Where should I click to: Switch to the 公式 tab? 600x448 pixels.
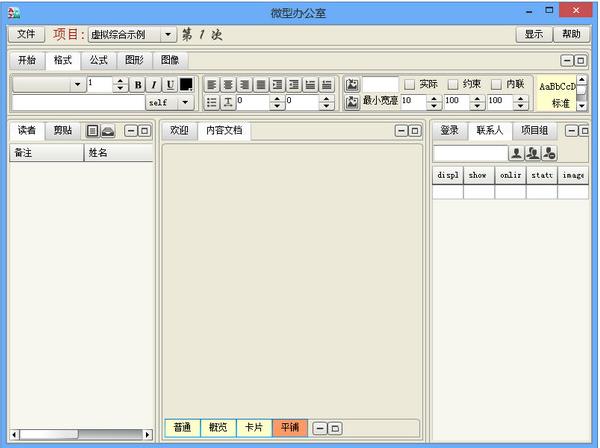pos(98,60)
